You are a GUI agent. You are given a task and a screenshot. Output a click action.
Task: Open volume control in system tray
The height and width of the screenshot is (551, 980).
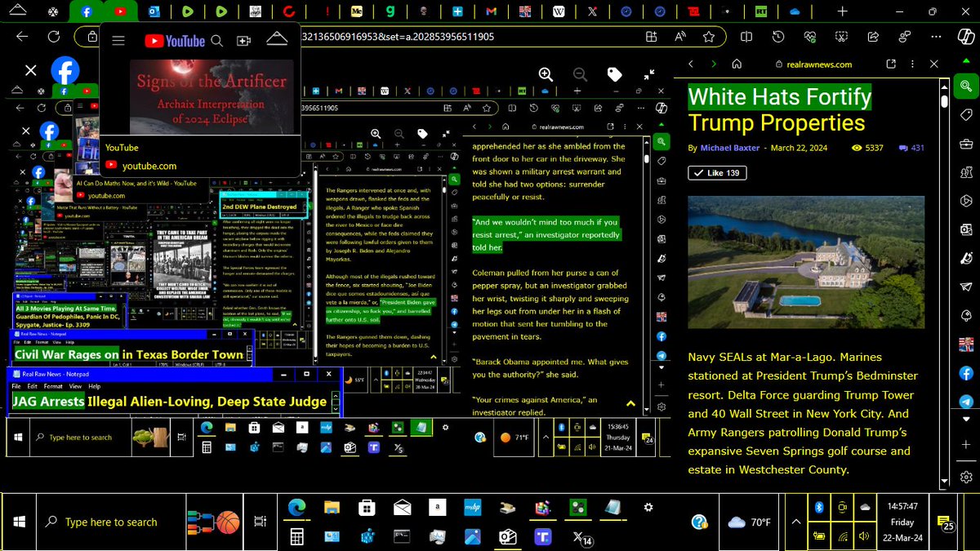(866, 536)
